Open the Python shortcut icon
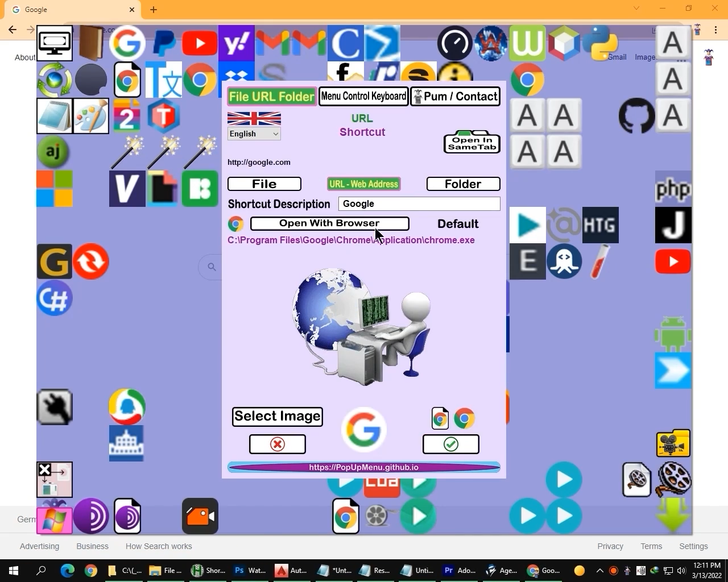 pyautogui.click(x=601, y=43)
